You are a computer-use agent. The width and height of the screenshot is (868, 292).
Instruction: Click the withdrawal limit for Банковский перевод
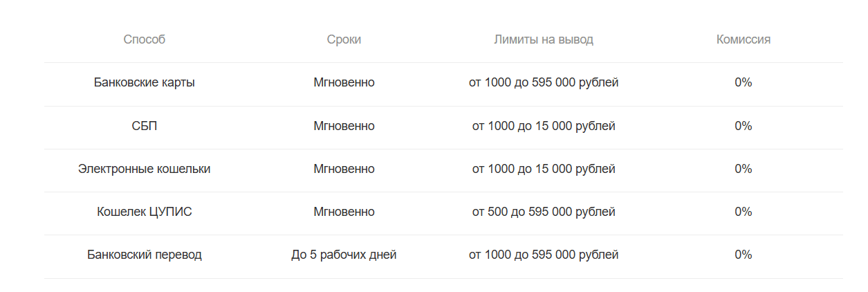544,255
